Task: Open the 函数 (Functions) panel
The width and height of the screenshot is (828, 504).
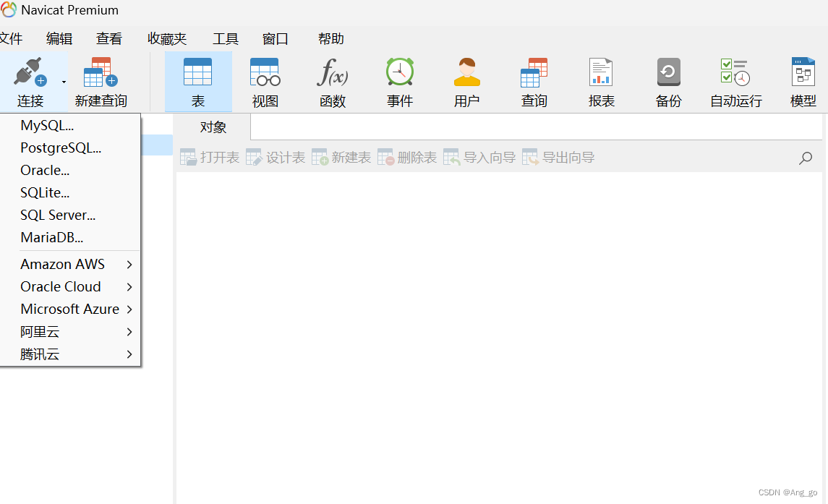Action: [x=332, y=81]
